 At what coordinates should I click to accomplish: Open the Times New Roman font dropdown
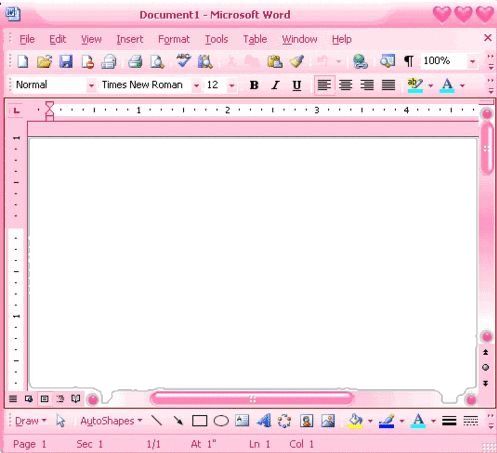(196, 85)
